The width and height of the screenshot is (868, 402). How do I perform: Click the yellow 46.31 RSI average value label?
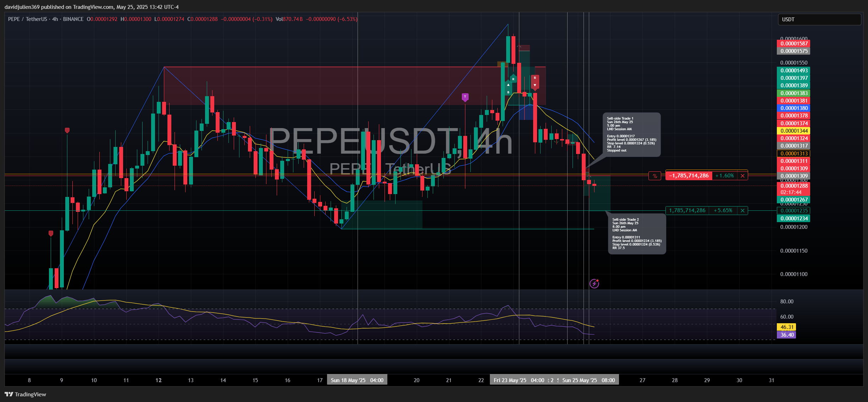pos(787,327)
